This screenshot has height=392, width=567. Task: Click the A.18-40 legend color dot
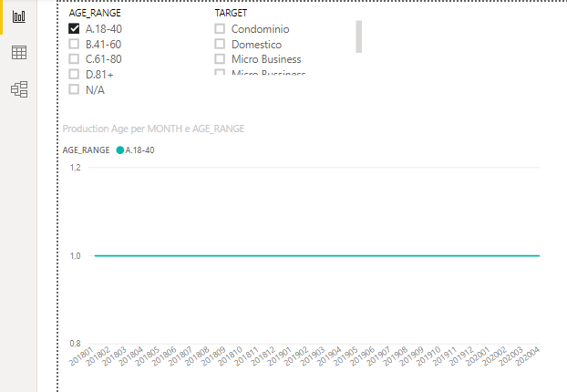pyautogui.click(x=120, y=150)
